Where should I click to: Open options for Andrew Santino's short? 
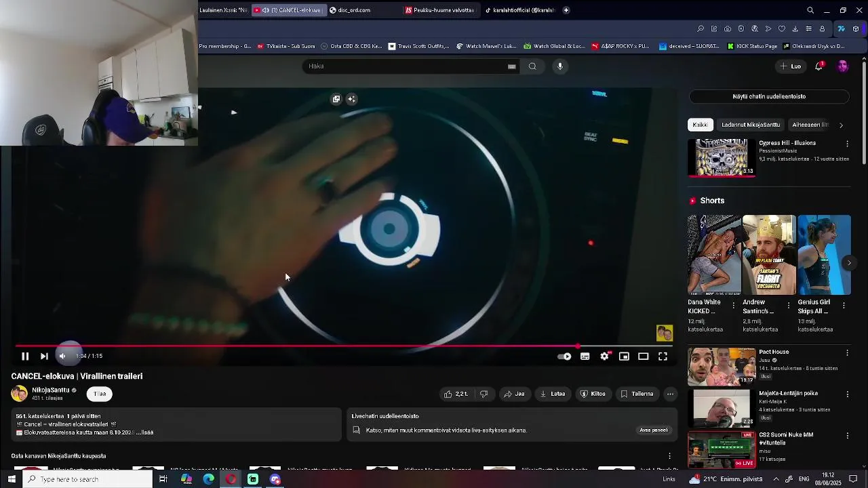[789, 306]
